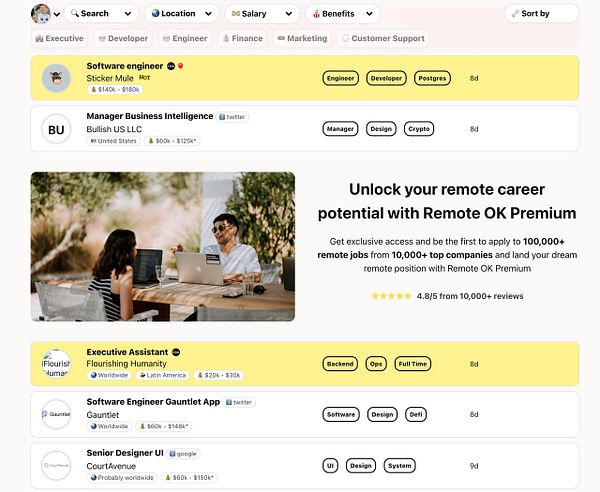
Task: Filter jobs by Marketing category
Action: (302, 39)
